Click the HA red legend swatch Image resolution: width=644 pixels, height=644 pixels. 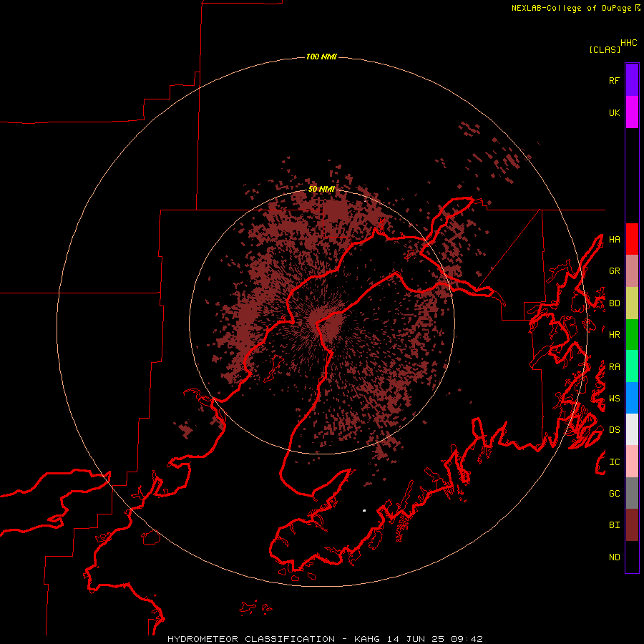[632, 239]
